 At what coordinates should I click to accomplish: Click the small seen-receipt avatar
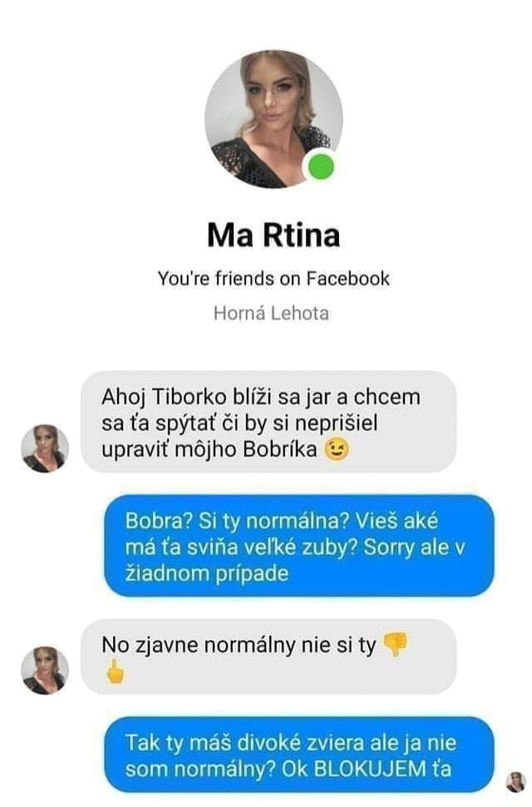(x=515, y=782)
